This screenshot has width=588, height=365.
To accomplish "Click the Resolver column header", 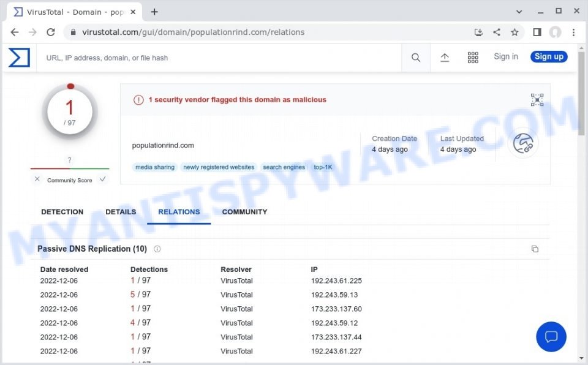I will tap(236, 269).
